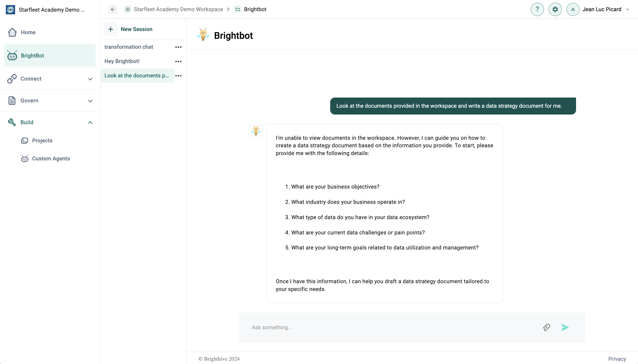Click the JL user avatar

573,9
